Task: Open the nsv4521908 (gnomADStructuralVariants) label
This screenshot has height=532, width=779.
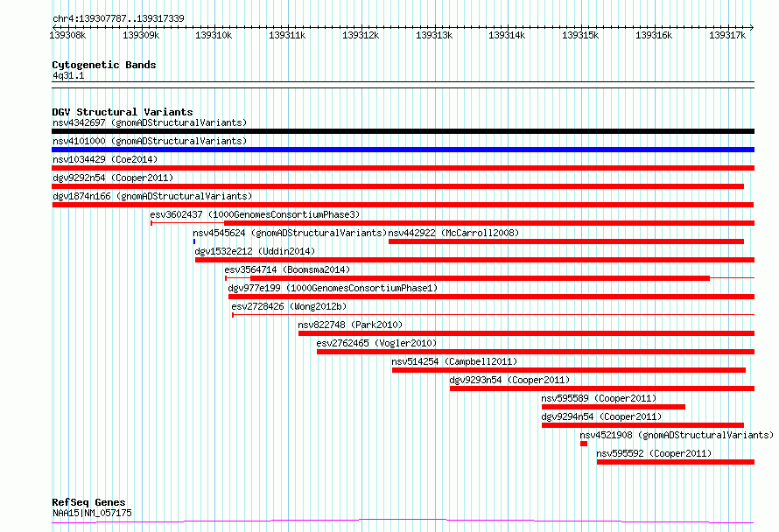Action: tap(677, 435)
